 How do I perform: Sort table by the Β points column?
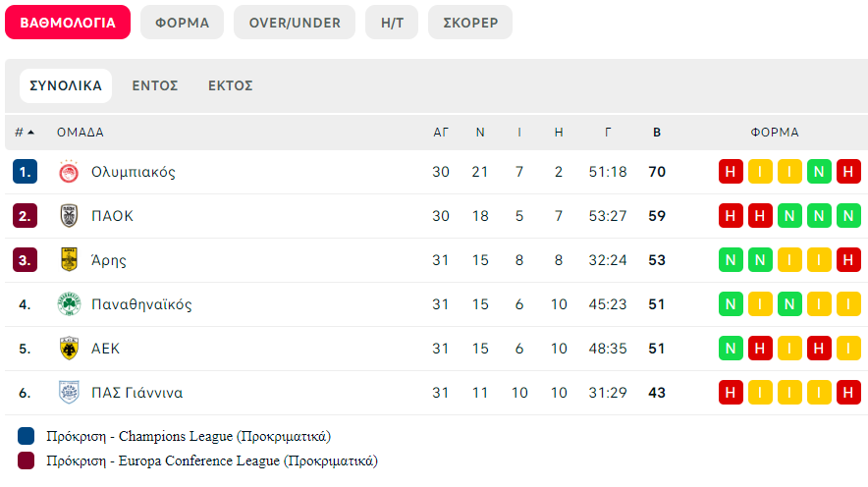657,133
